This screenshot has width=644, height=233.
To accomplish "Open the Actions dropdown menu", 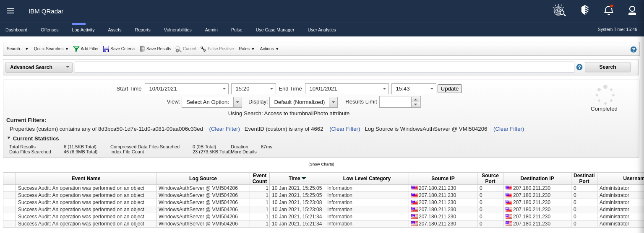I will point(269,49).
